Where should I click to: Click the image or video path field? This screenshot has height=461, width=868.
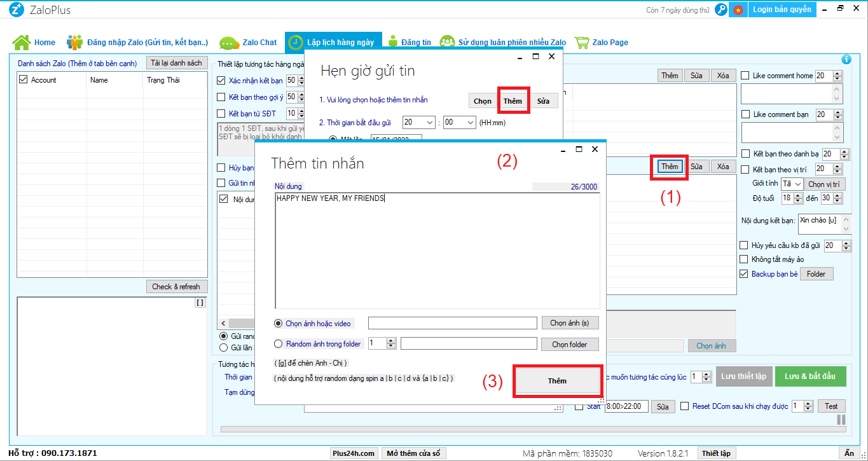tap(453, 323)
